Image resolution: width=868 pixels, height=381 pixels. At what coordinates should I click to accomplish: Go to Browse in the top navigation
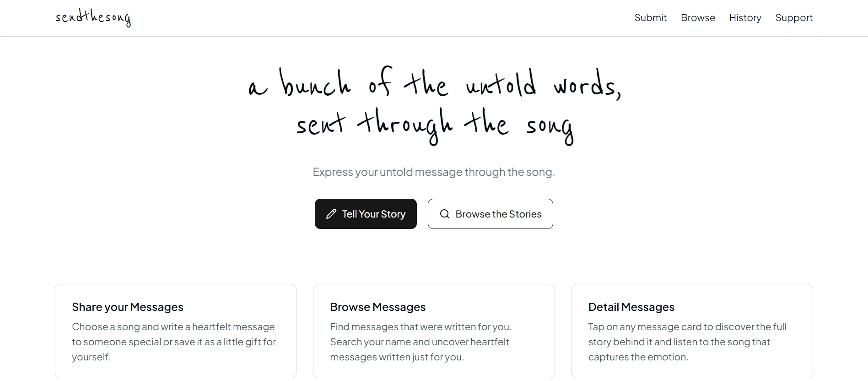(x=698, y=18)
